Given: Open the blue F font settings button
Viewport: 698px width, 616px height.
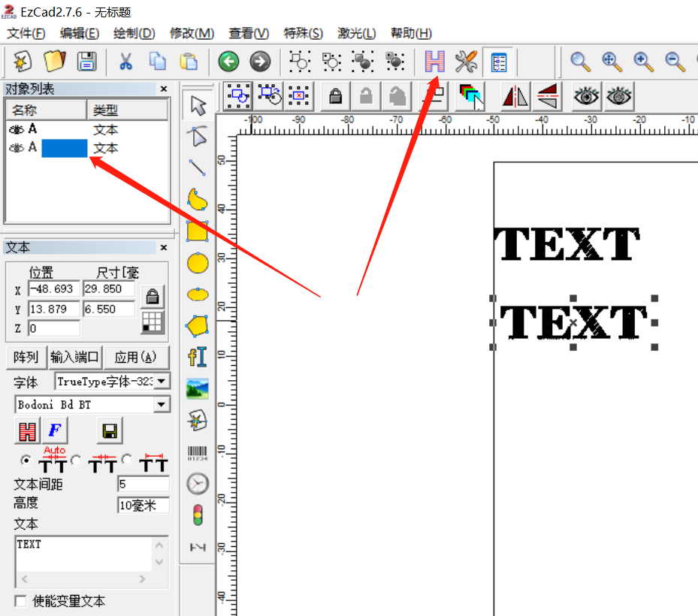Looking at the screenshot, I should click(55, 430).
